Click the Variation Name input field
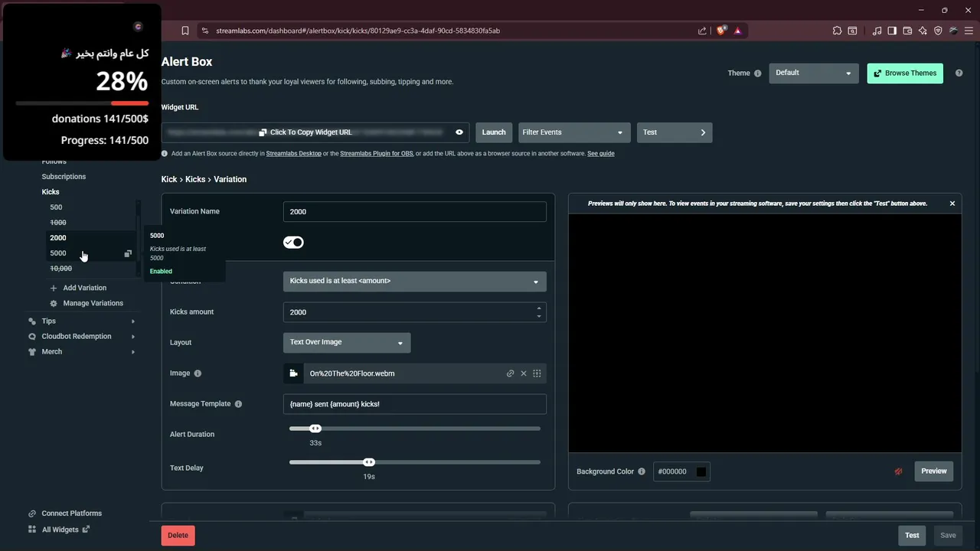Viewport: 980px width, 551px height. 415,211
